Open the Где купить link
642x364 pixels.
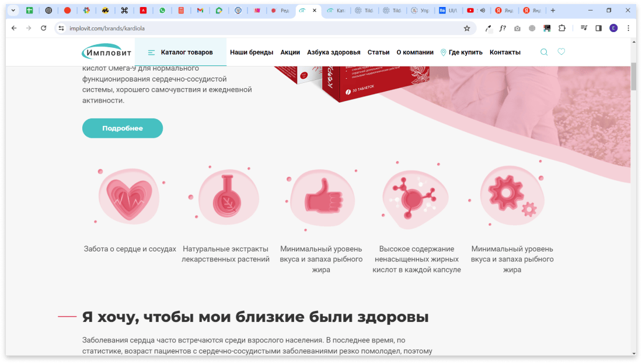pyautogui.click(x=461, y=52)
